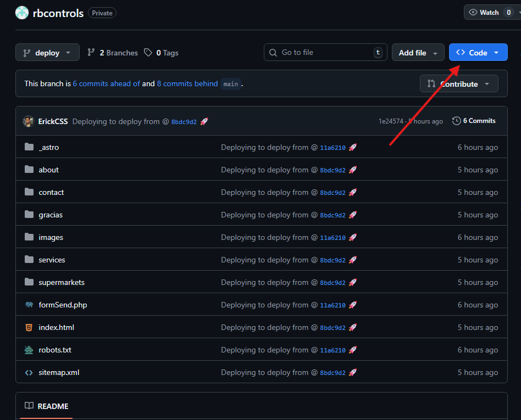Click the robot icon next to robots.txt

coord(29,350)
